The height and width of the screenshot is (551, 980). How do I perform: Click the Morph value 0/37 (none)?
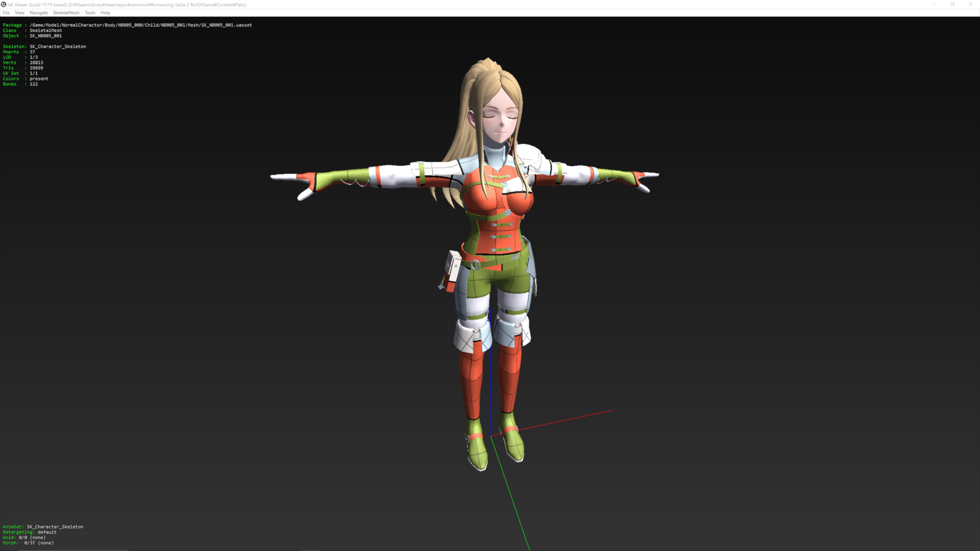click(39, 543)
